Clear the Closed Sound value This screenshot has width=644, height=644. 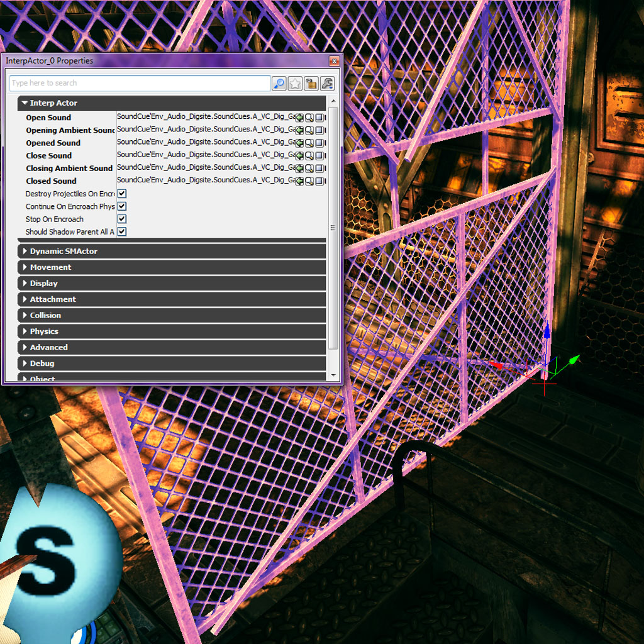319,181
